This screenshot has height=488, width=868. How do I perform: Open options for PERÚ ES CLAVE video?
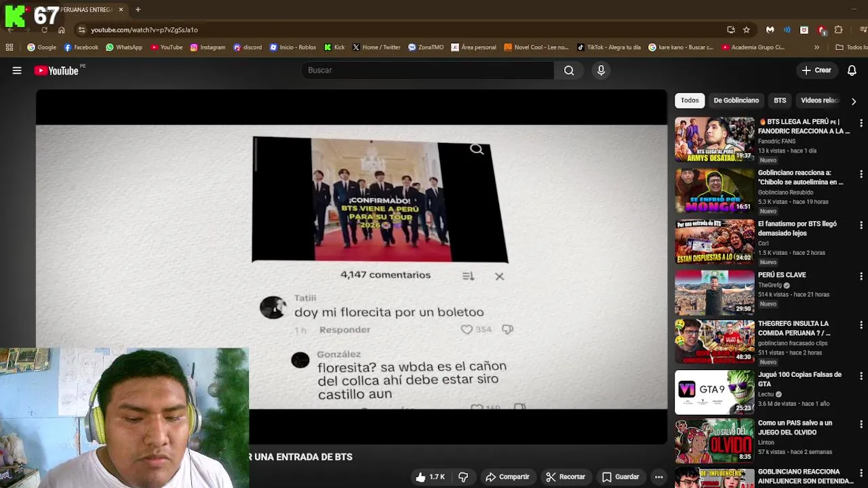pyautogui.click(x=861, y=277)
